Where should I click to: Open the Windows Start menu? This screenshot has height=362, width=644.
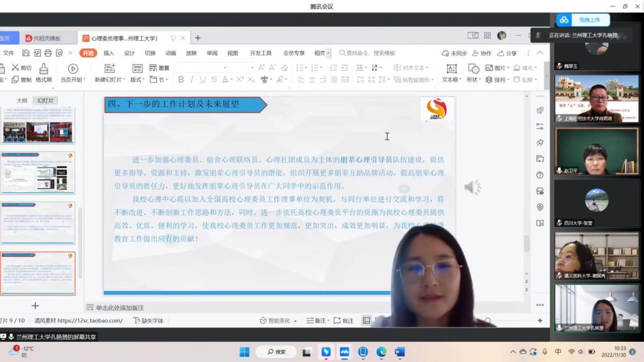245,352
